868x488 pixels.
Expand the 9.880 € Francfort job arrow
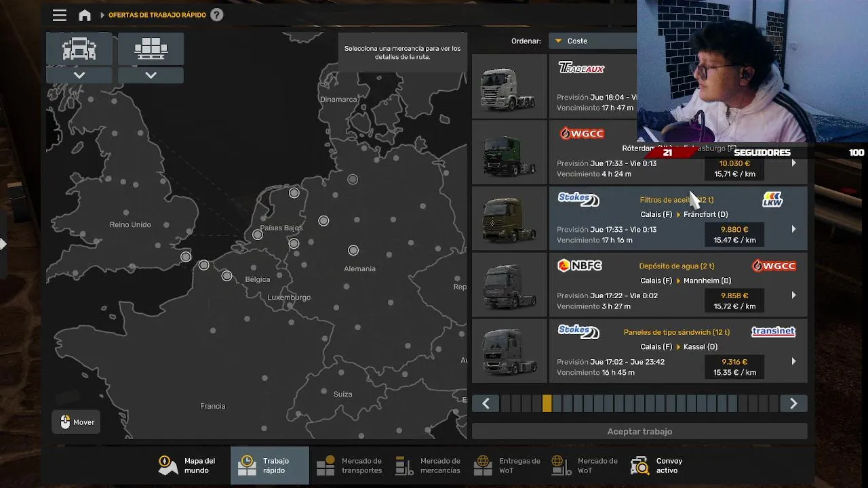[x=793, y=229]
